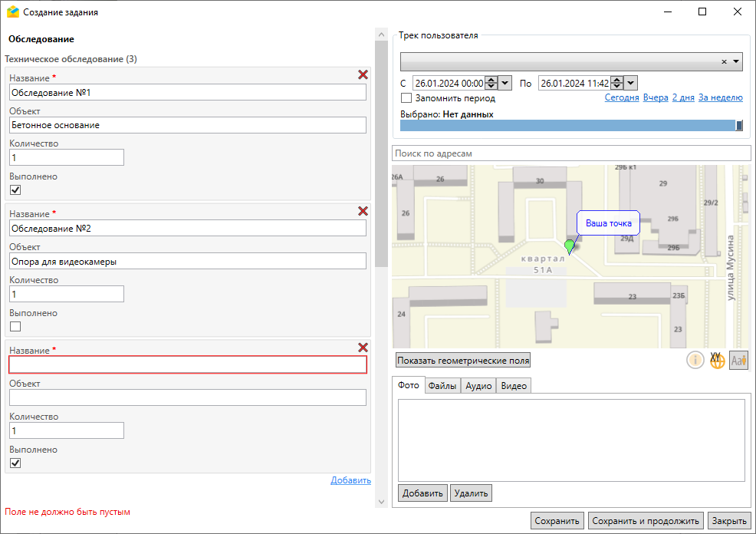Click the empty red-outlined Название field

click(x=188, y=364)
